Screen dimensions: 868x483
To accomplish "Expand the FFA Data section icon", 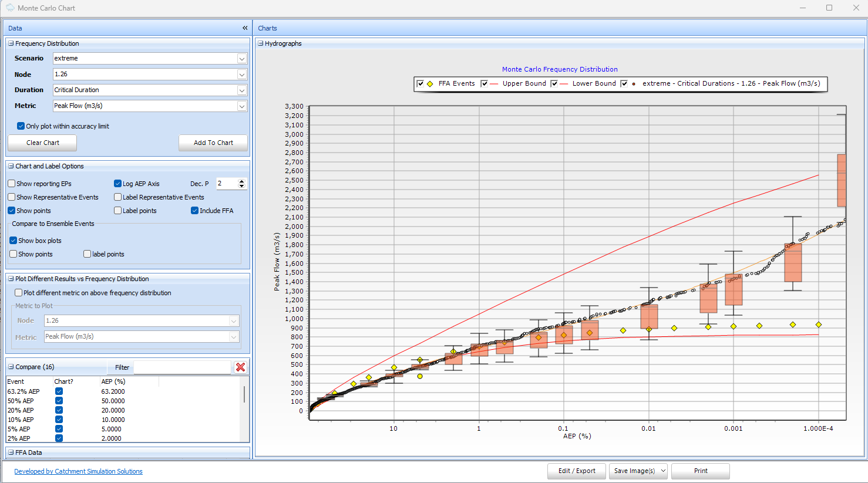I will tap(11, 452).
